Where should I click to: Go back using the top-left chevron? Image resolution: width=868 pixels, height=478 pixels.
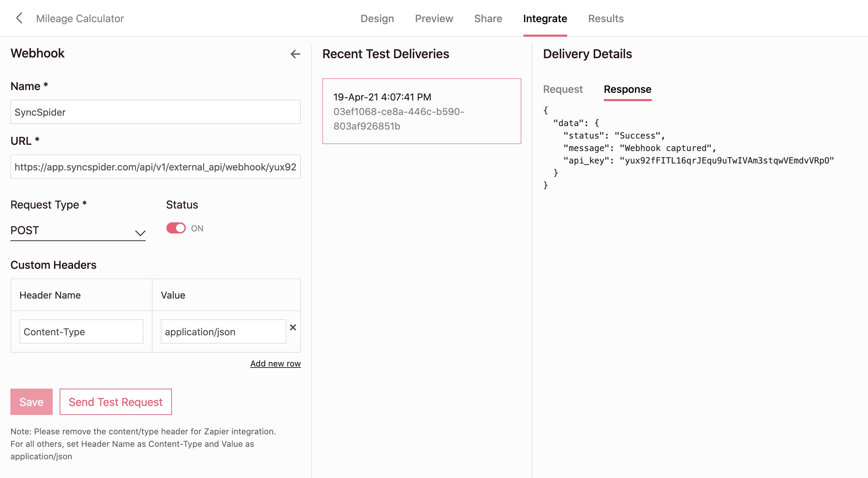pos(19,18)
